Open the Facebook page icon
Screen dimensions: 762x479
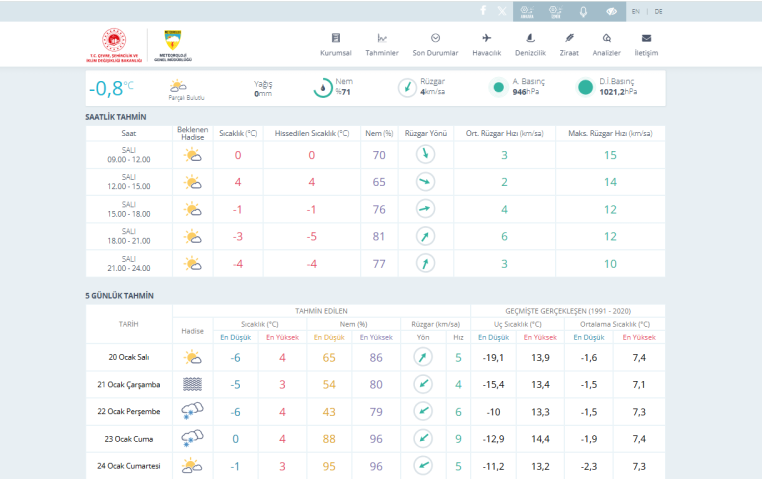[x=484, y=10]
